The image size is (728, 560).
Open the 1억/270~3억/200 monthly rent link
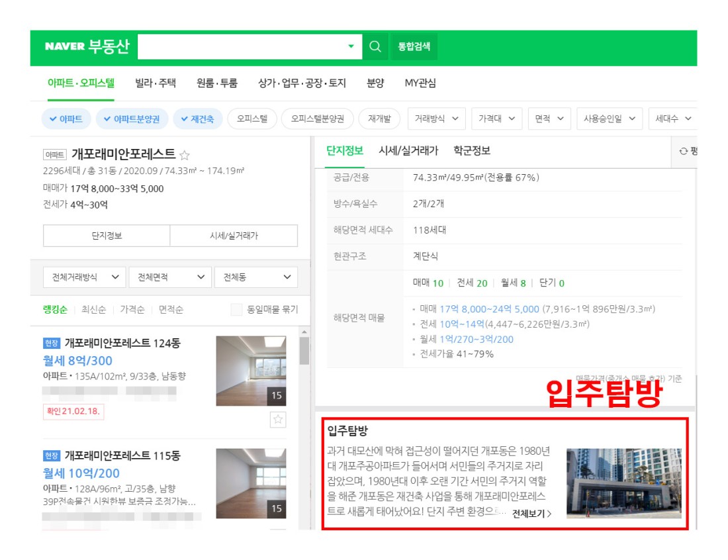click(x=477, y=340)
